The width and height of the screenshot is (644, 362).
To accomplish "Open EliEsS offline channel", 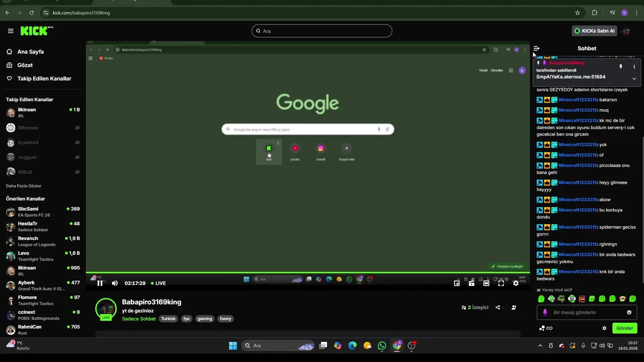I will [x=43, y=172].
